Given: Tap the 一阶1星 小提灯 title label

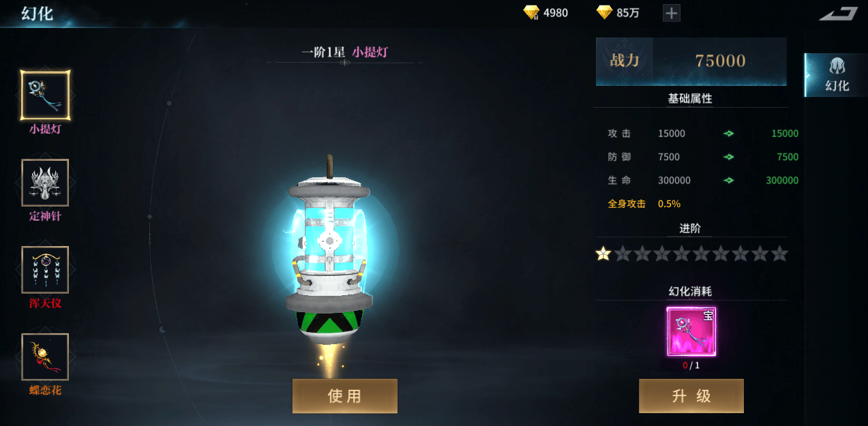Looking at the screenshot, I should point(345,52).
